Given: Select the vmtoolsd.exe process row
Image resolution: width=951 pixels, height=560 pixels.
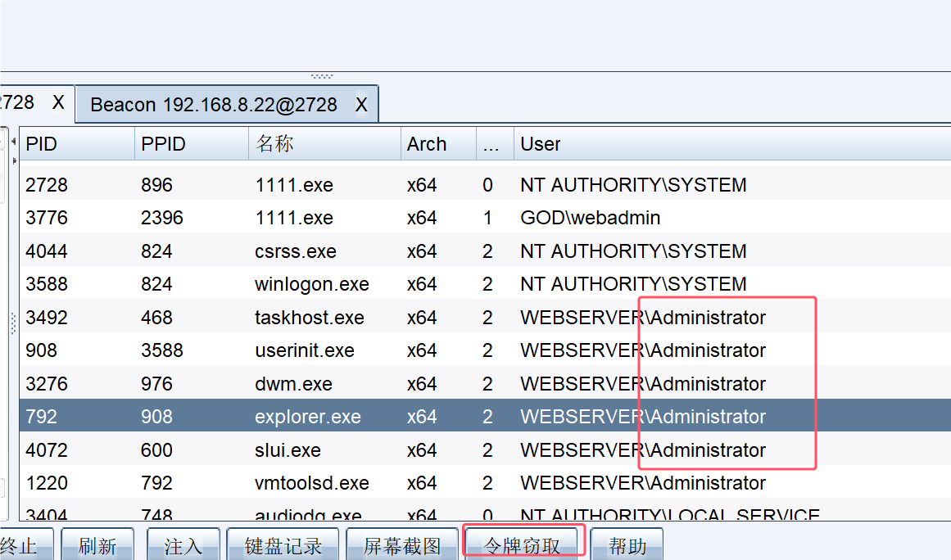Looking at the screenshot, I should pyautogui.click(x=311, y=483).
